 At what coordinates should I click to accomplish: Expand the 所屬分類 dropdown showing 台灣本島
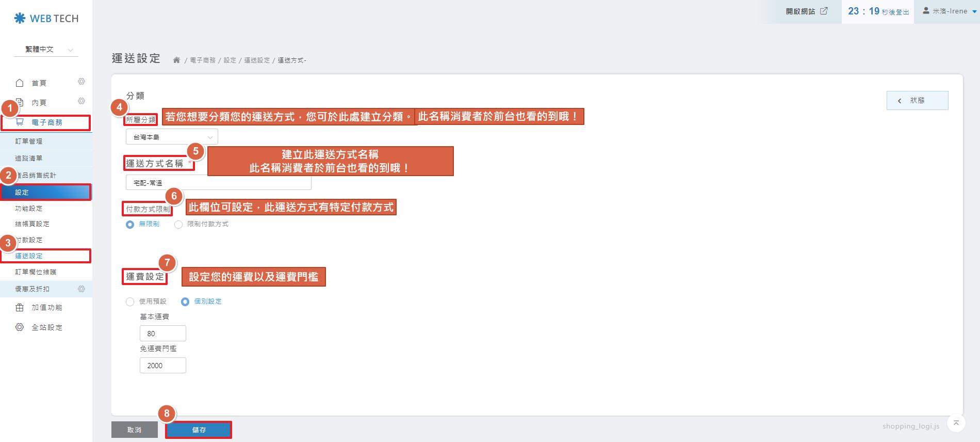tap(172, 137)
